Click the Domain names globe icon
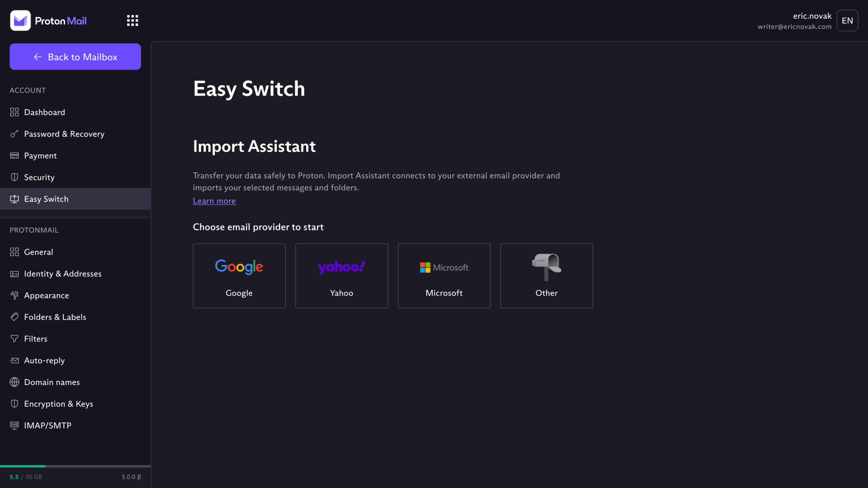This screenshot has width=868, height=488. pos(14,382)
